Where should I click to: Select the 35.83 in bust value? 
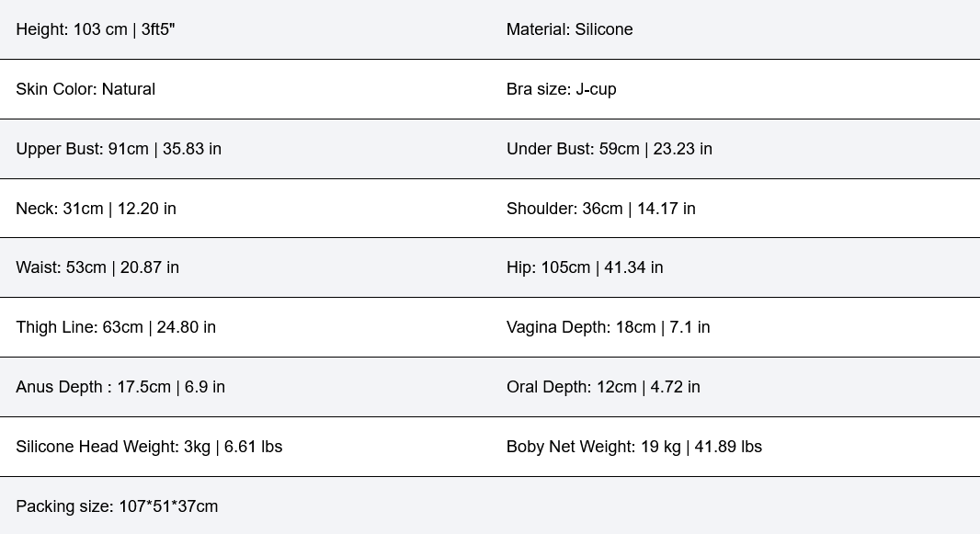[x=192, y=149]
